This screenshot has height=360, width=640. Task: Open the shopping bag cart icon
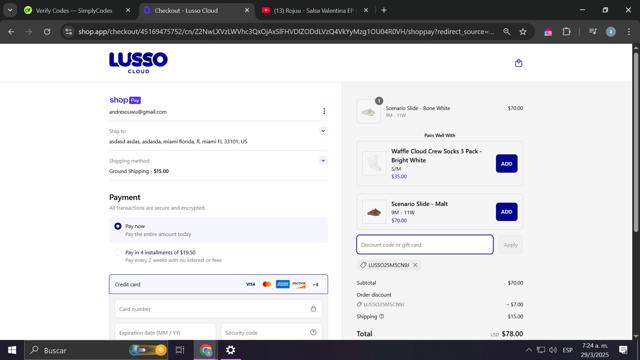pyautogui.click(x=518, y=63)
